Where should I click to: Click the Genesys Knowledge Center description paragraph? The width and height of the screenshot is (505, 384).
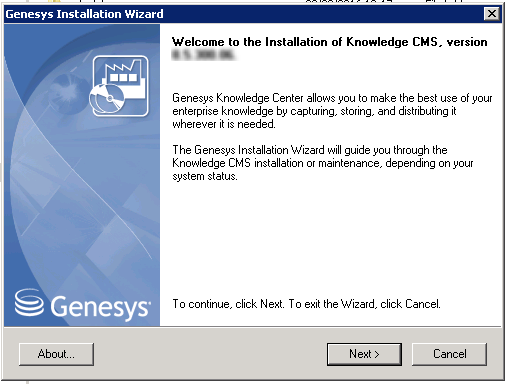click(x=332, y=111)
